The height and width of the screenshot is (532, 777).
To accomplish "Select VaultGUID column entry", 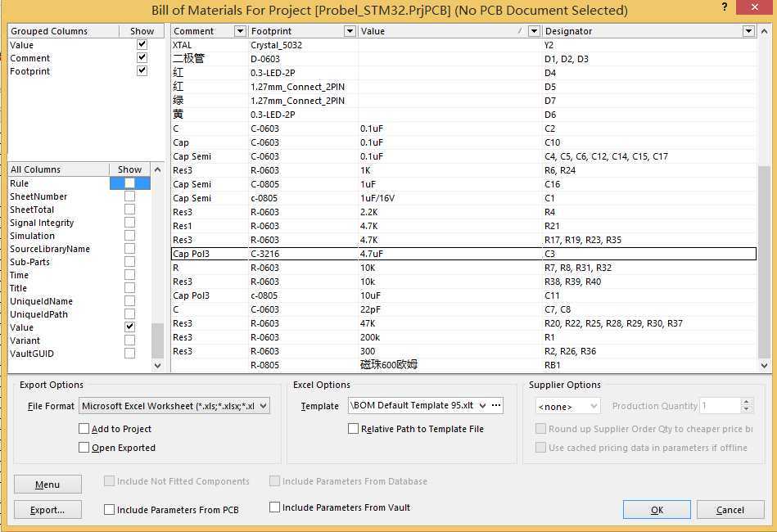I will coord(32,354).
